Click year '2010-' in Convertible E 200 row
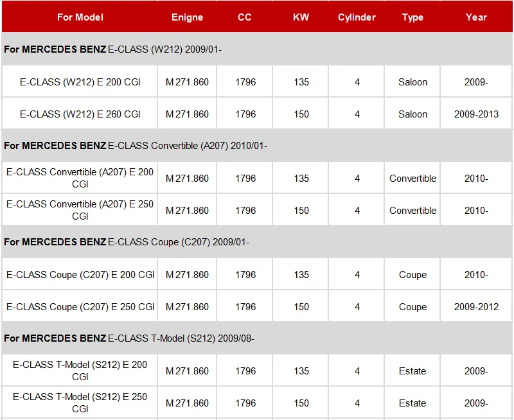 [x=476, y=179]
